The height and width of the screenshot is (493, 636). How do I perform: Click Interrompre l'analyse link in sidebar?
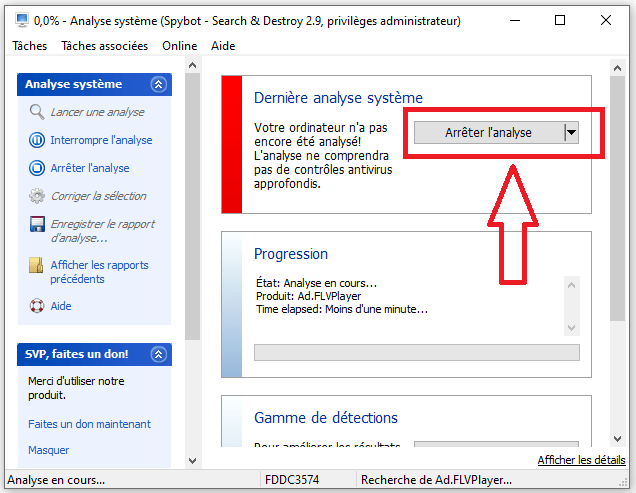click(101, 140)
